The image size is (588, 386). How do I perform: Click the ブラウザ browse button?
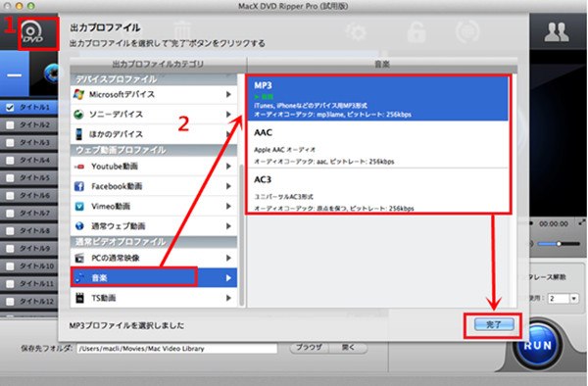[x=309, y=348]
